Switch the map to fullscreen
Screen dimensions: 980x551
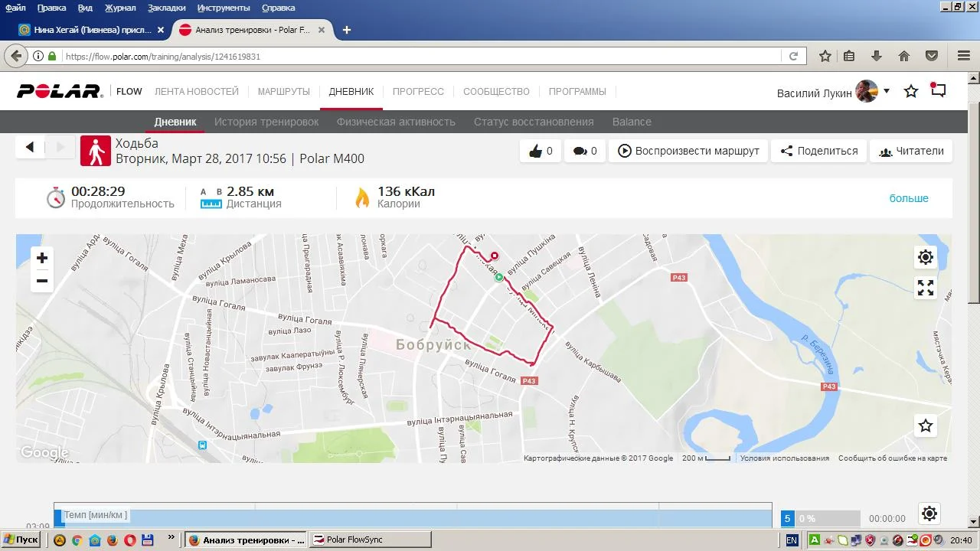(x=926, y=288)
